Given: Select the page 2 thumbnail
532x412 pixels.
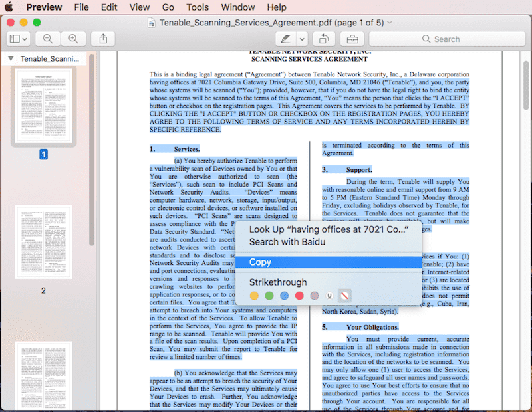Looking at the screenshot, I should tap(43, 242).
